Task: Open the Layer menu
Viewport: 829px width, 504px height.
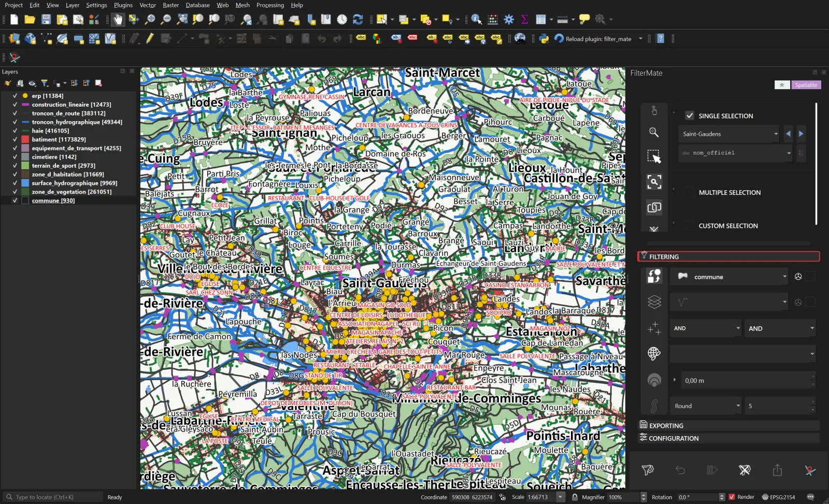Action: tap(73, 5)
